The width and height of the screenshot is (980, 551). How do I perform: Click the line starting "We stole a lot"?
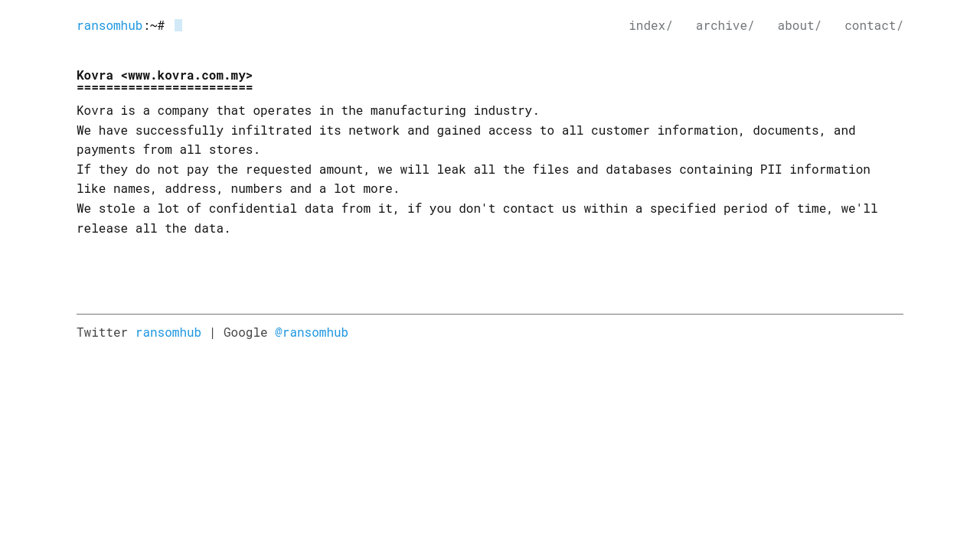[477, 208]
